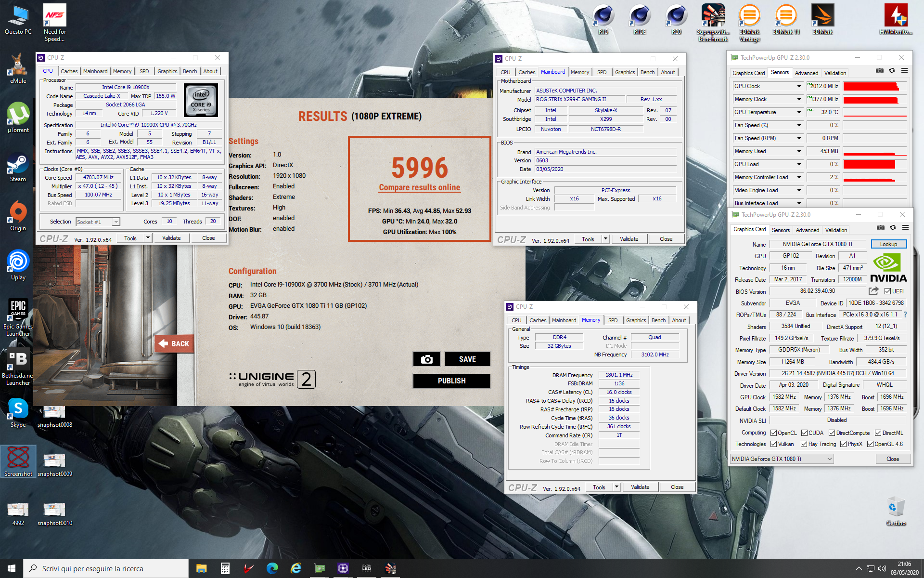The width and height of the screenshot is (924, 578).
Task: Toggle the DirectML checkbox
Action: [x=878, y=433]
